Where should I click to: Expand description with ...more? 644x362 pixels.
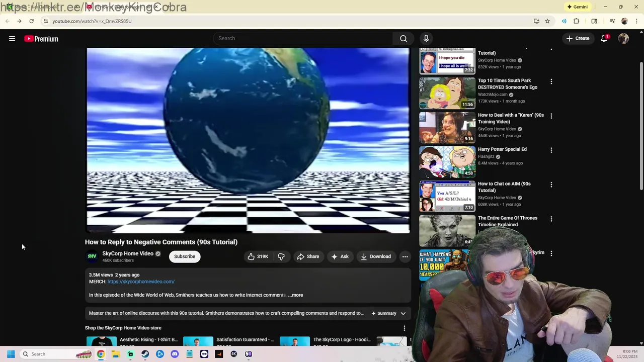(295, 295)
